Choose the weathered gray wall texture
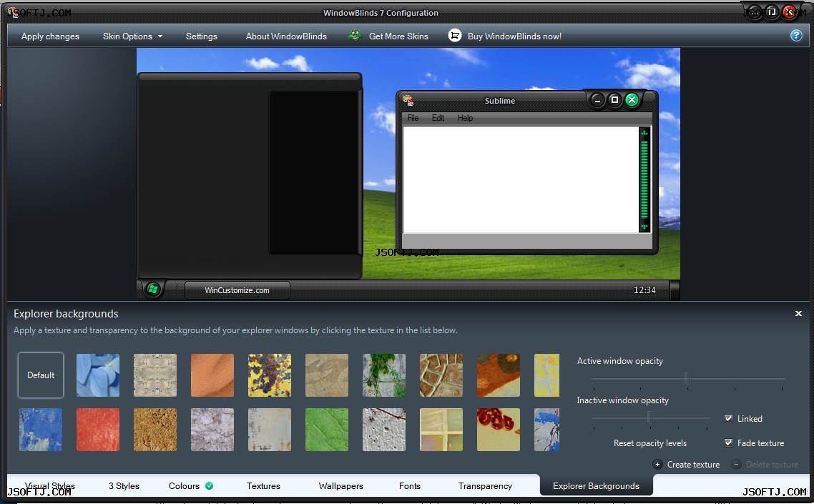The image size is (814, 504). tap(270, 429)
